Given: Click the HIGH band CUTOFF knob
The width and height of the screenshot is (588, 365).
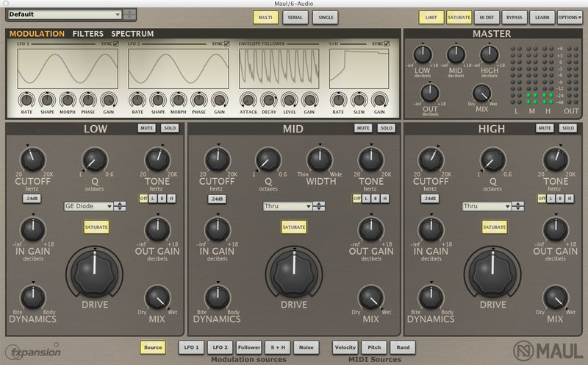Looking at the screenshot, I should 430,159.
